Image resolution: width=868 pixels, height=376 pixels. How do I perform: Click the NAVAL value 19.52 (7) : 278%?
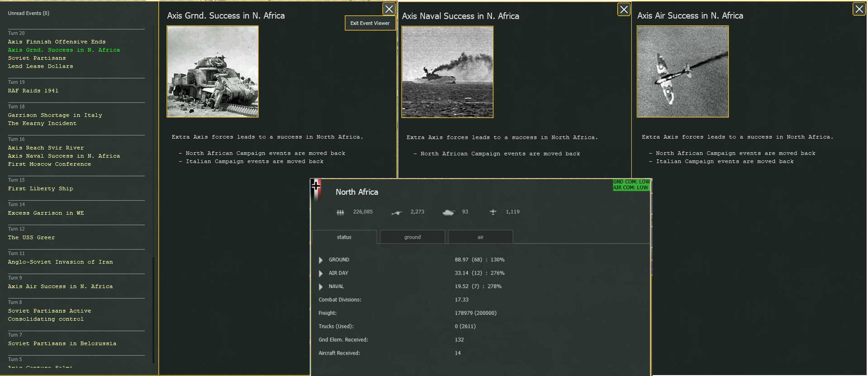tap(478, 287)
